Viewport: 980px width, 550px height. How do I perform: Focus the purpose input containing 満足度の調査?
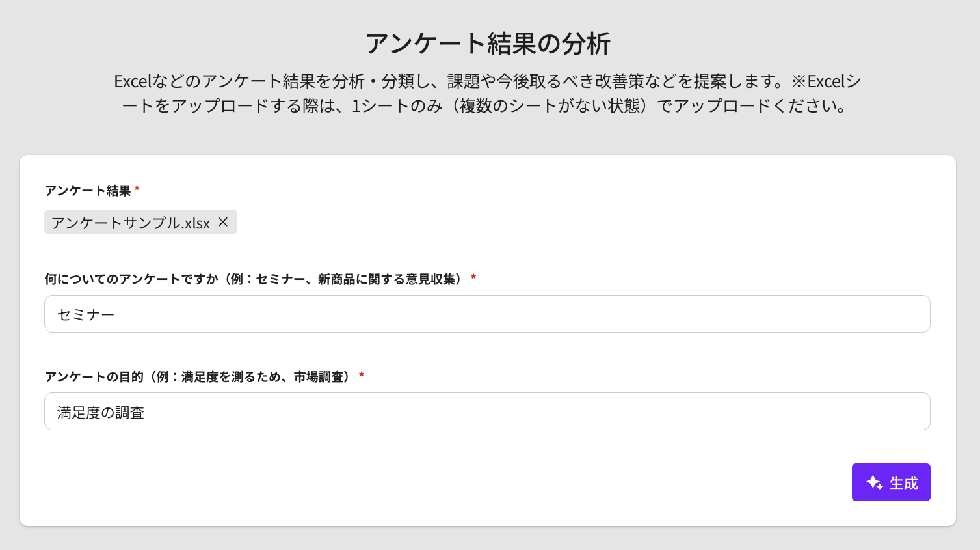[486, 411]
